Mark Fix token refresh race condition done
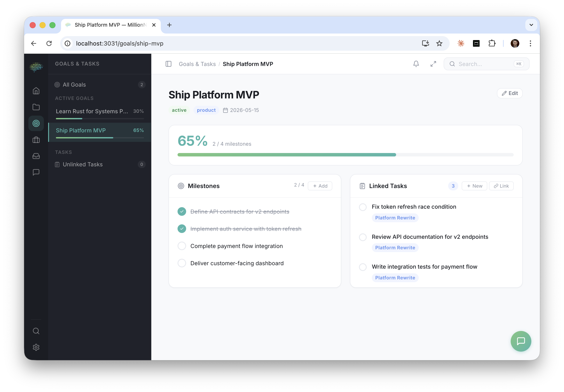The image size is (564, 392). point(363,207)
